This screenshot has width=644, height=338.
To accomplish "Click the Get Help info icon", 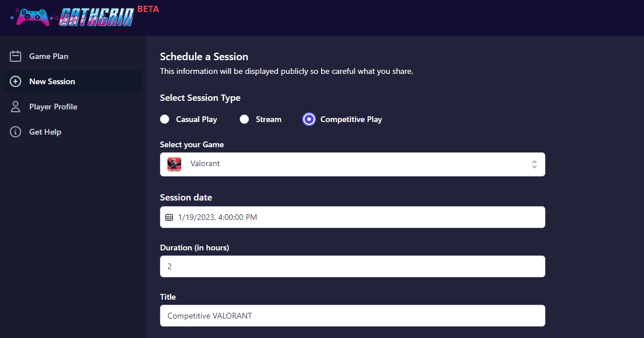I will coord(16,132).
